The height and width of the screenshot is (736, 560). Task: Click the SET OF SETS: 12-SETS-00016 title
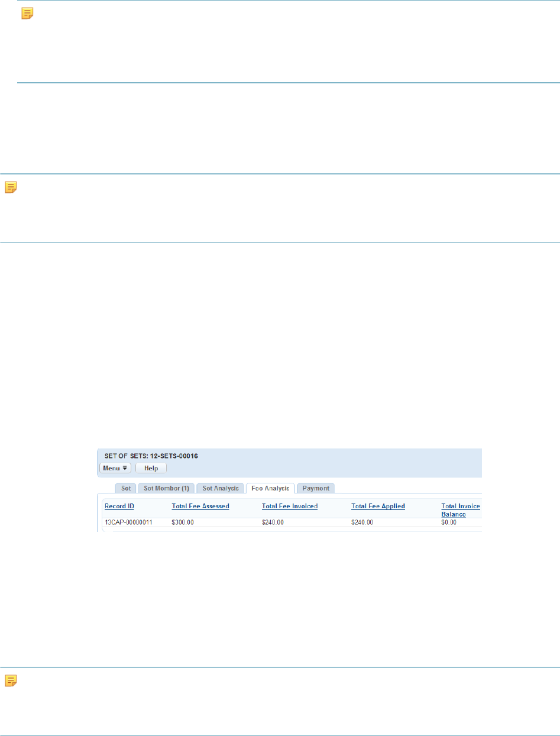150,457
